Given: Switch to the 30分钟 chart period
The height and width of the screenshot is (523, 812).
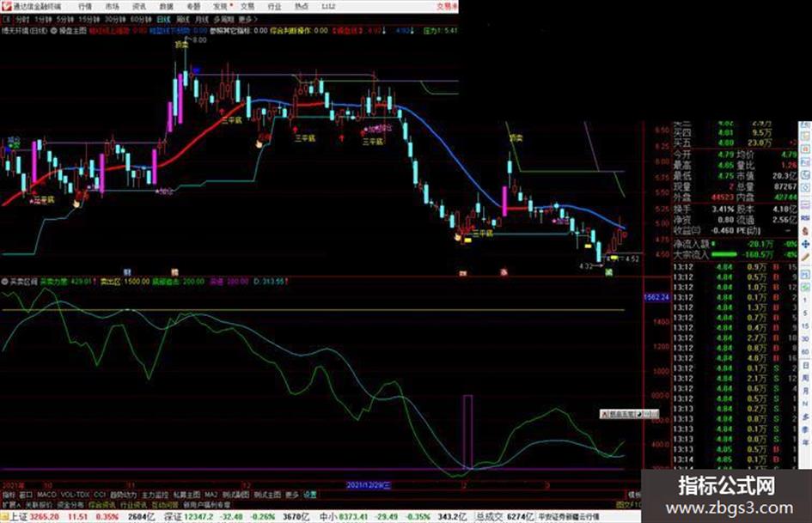Looking at the screenshot, I should click(114, 20).
